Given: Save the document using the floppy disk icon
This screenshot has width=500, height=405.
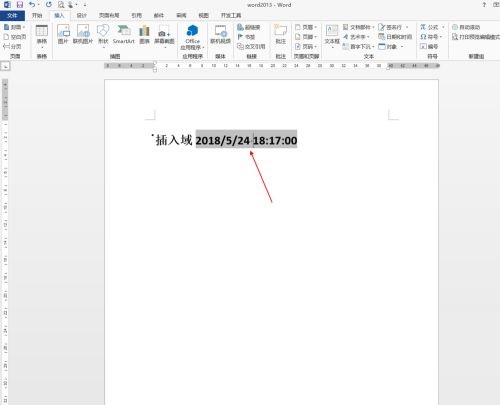Looking at the screenshot, I should point(20,5).
